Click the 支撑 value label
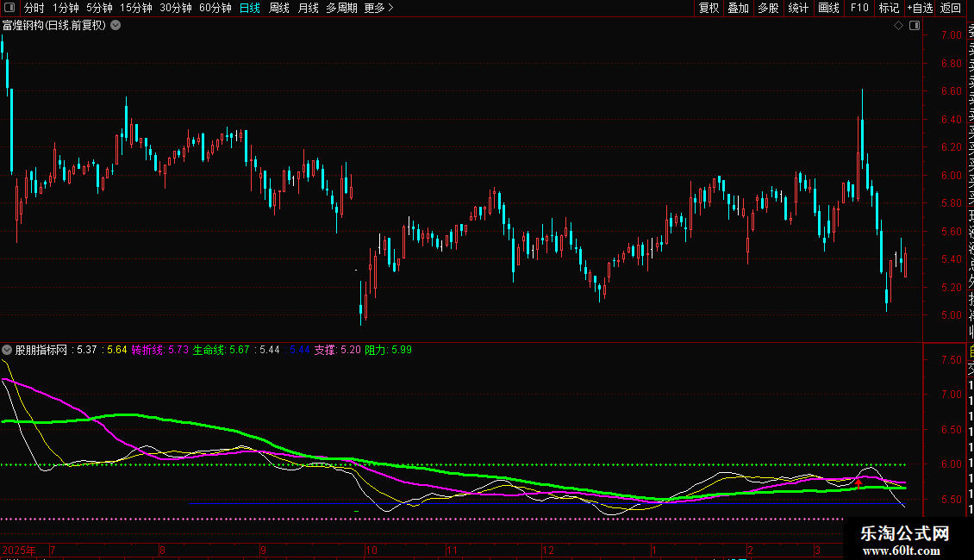974x560 pixels. pyautogui.click(x=337, y=350)
